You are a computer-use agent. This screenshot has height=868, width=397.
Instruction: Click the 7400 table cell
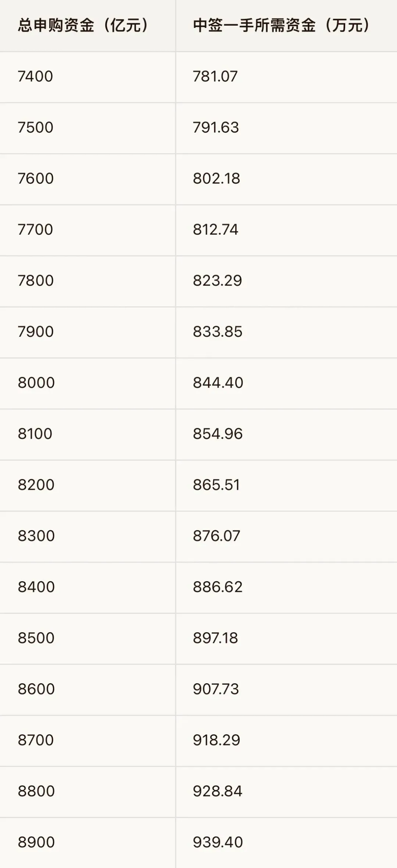87,77
